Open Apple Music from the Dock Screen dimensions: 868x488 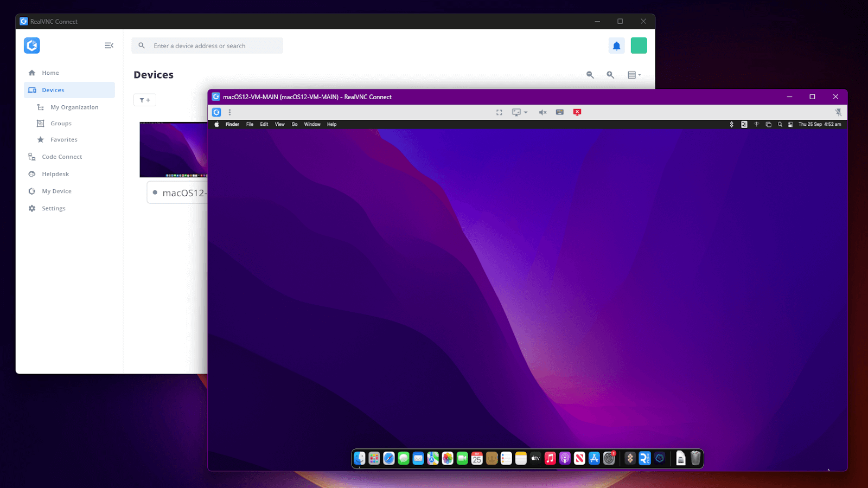pos(550,459)
